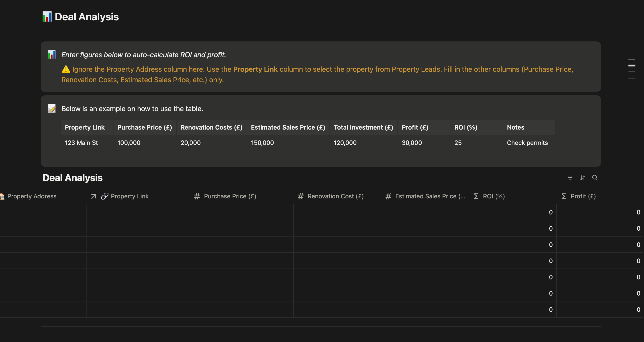Open the Property Address column header menu
This screenshot has width=644, height=342.
(x=32, y=196)
